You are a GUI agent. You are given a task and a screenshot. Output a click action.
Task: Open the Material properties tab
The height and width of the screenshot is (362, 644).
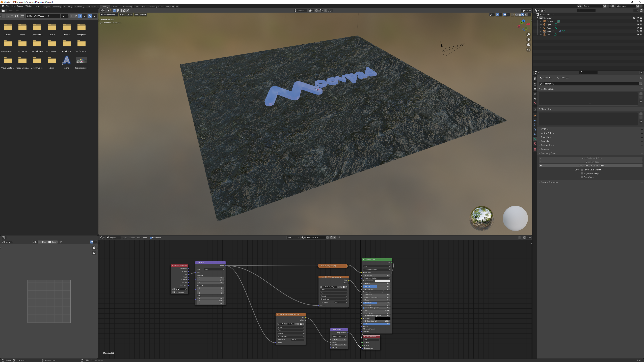click(535, 144)
